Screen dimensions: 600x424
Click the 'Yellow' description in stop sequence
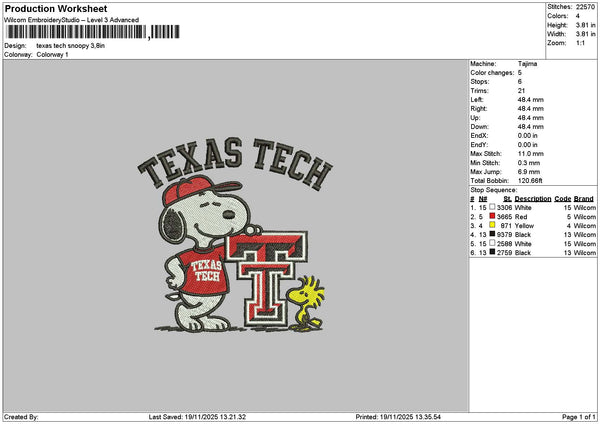(524, 226)
